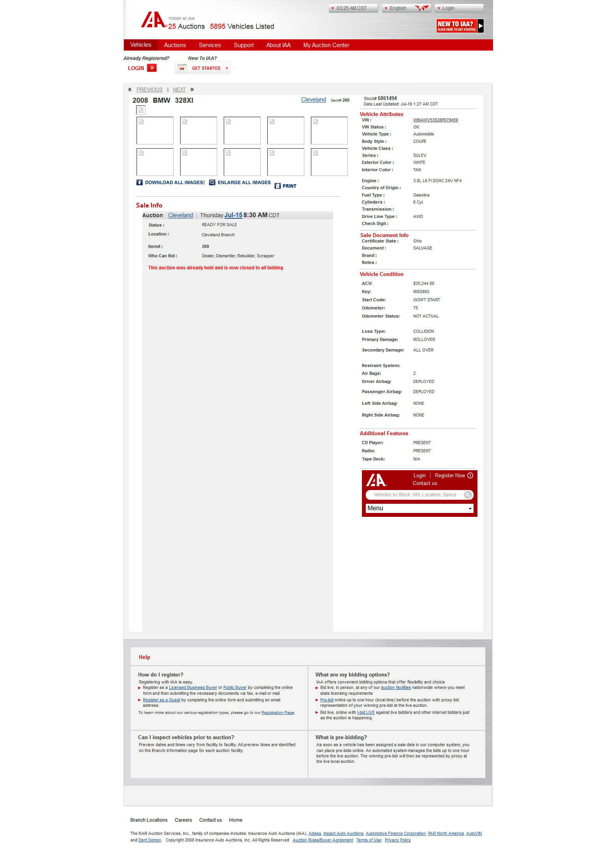Click Contact us in the red widget
Image resolution: width=616 pixels, height=852 pixels.
[425, 483]
